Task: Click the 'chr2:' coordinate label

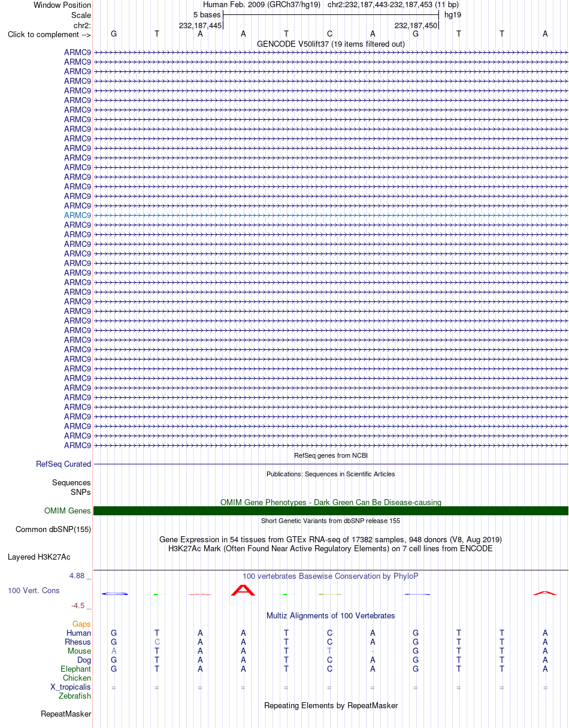Action: (x=82, y=25)
